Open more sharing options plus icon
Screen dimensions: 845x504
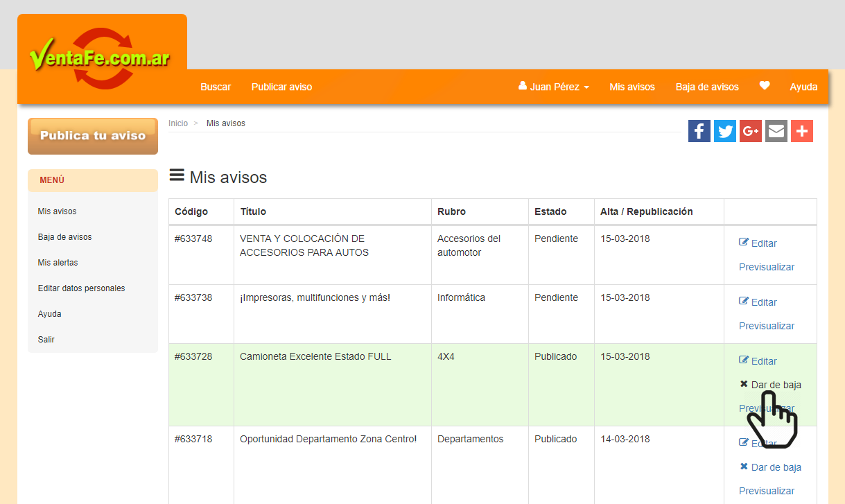(802, 131)
